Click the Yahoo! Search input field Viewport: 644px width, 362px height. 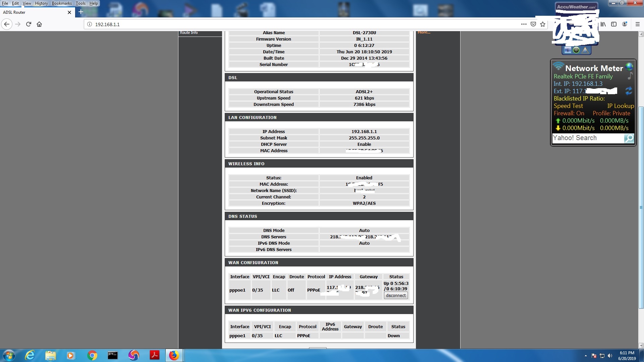[588, 138]
